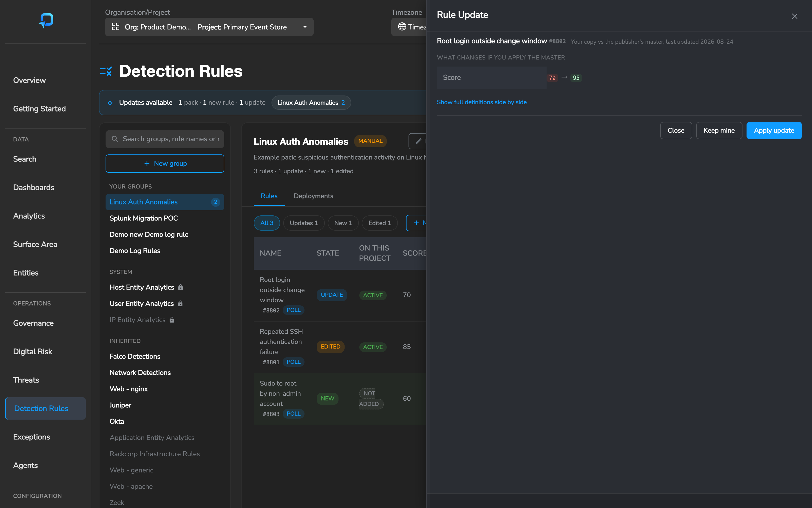Select Okta inherited group
This screenshot has width=812, height=508.
(165, 421)
